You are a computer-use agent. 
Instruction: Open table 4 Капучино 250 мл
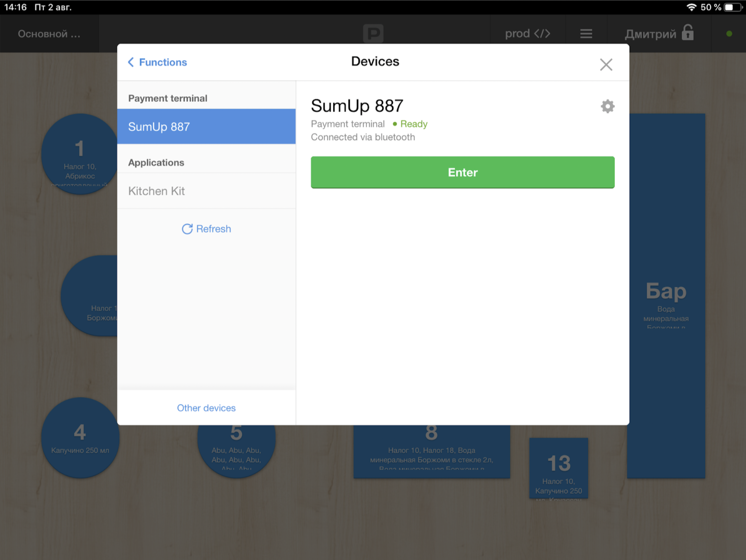80,438
